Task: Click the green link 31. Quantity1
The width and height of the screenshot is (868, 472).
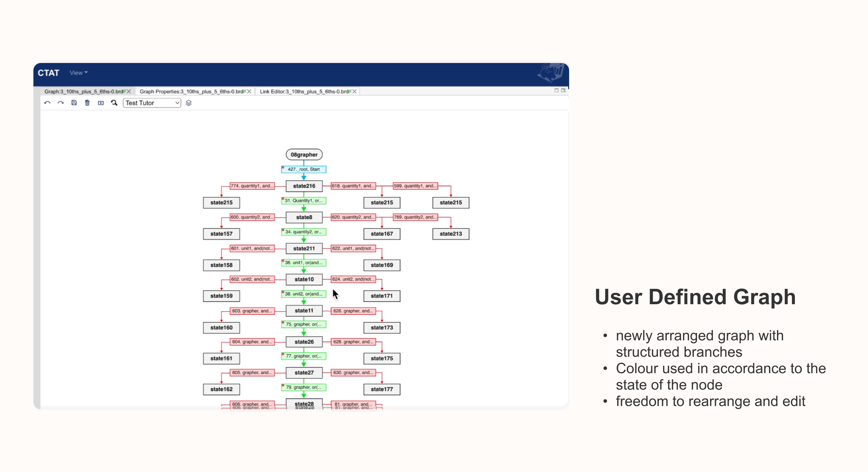Action: pos(304,201)
